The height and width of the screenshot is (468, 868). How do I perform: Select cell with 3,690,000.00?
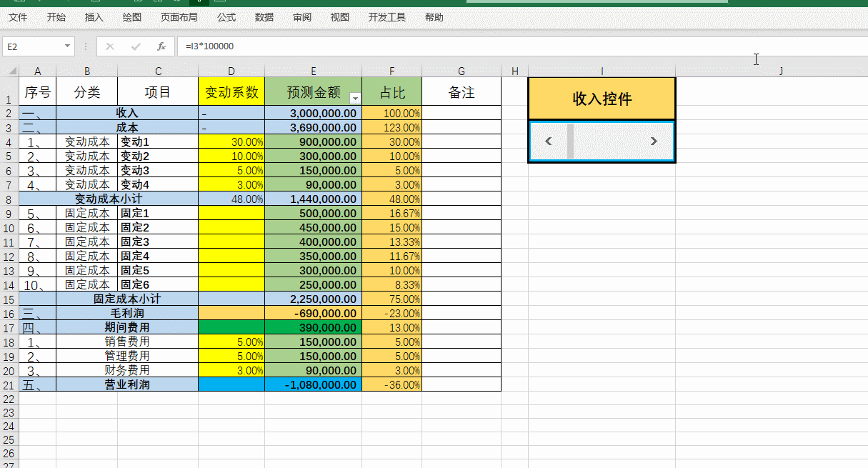point(314,127)
